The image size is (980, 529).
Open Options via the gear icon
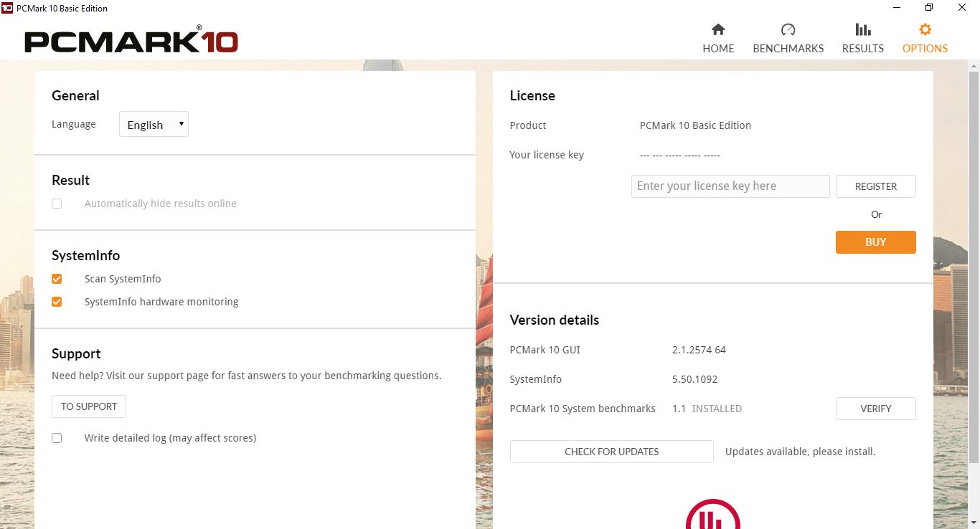click(x=925, y=29)
